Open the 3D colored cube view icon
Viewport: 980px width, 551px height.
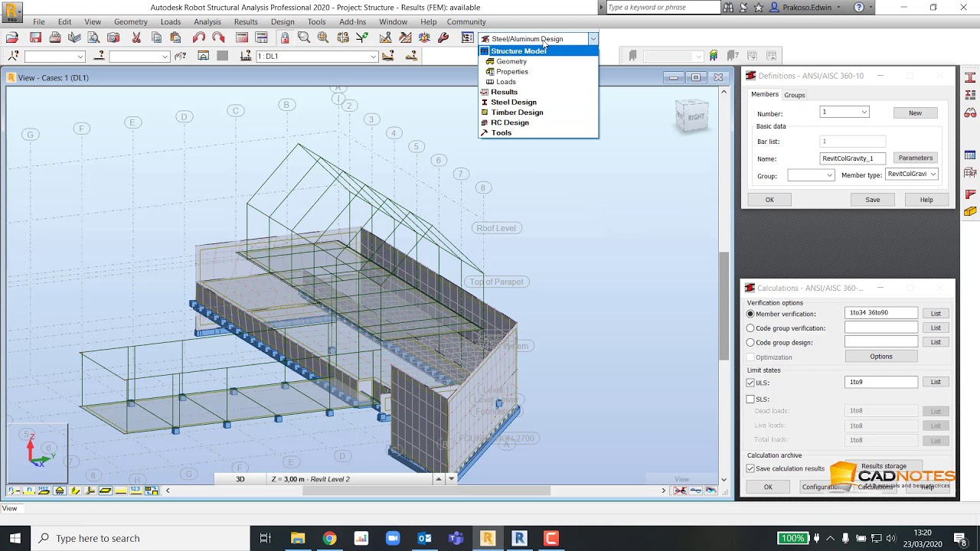tap(424, 37)
